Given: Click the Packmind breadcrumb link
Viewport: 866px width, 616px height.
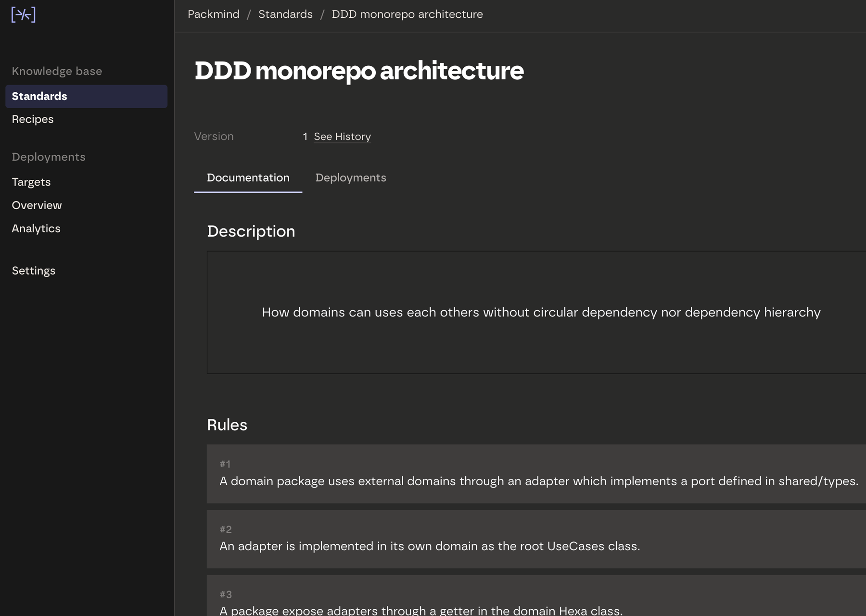Looking at the screenshot, I should pos(214,14).
